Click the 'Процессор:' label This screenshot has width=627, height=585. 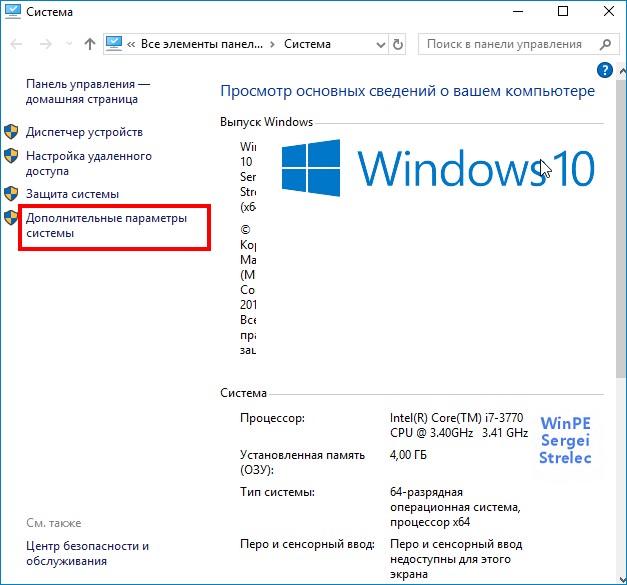[272, 418]
